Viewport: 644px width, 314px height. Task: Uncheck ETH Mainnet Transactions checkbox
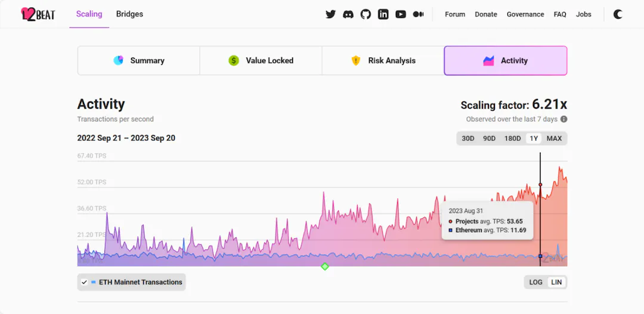pos(85,282)
